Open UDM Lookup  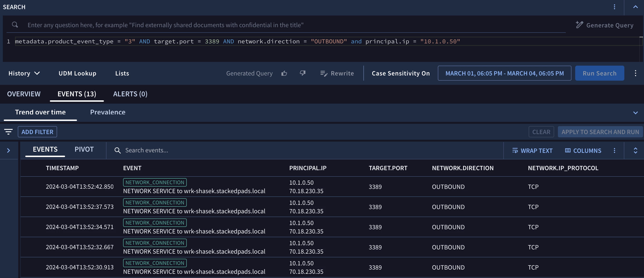pyautogui.click(x=77, y=73)
